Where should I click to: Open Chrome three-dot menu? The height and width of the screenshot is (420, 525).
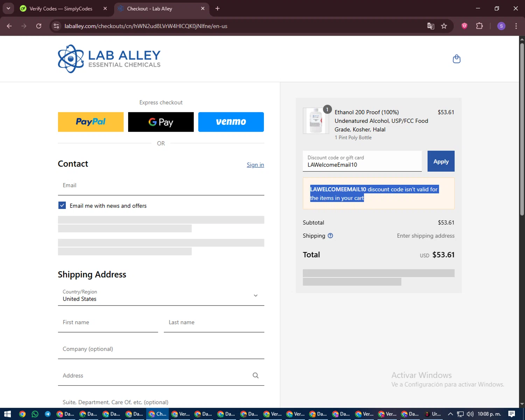coord(516,26)
